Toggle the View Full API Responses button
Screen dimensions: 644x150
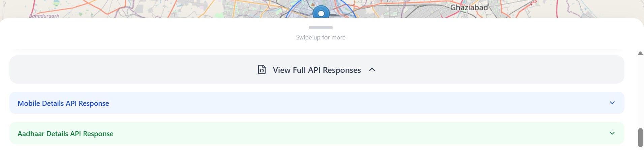tap(317, 70)
